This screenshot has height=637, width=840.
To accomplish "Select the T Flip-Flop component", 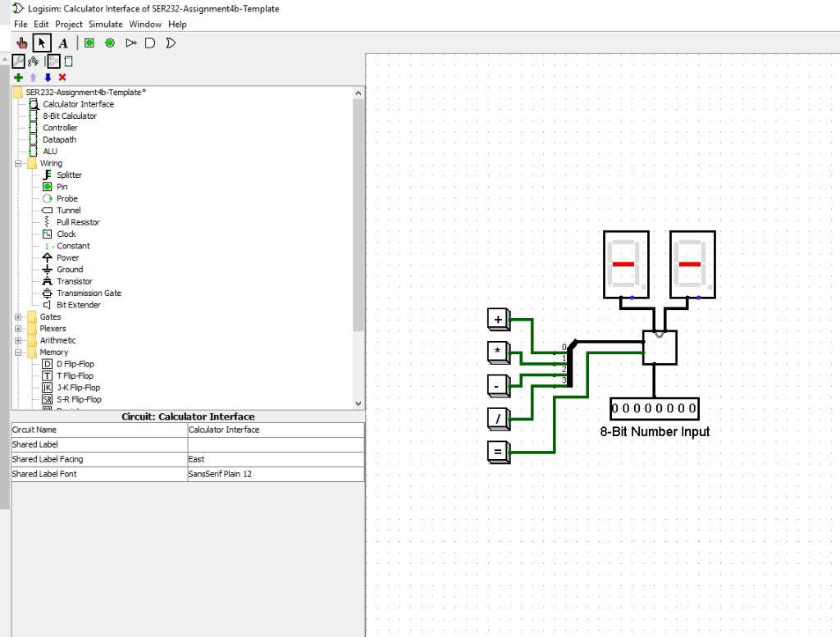I will [x=75, y=375].
